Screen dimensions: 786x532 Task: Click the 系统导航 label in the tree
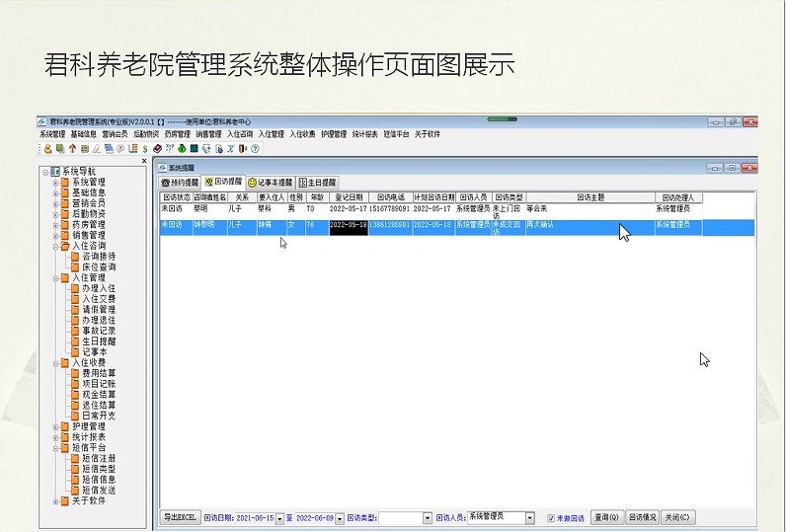[x=79, y=172]
